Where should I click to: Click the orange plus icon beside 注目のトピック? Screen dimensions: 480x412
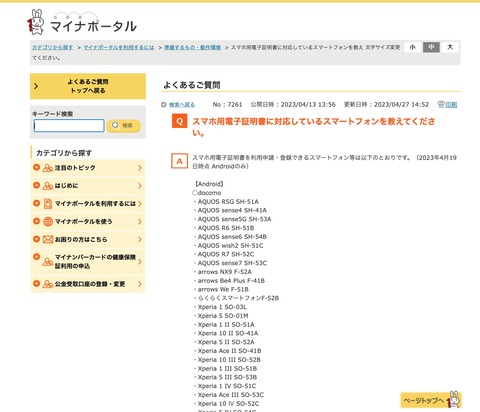pyautogui.click(x=36, y=167)
